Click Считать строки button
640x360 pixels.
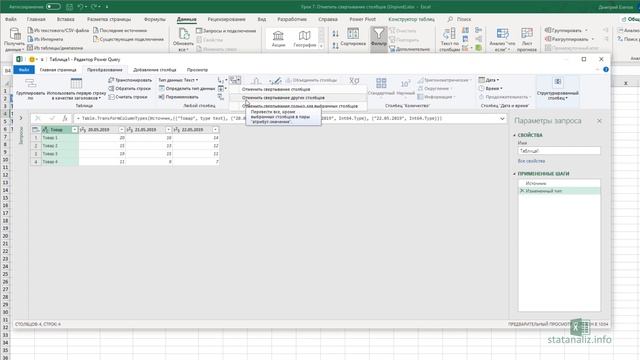point(128,97)
